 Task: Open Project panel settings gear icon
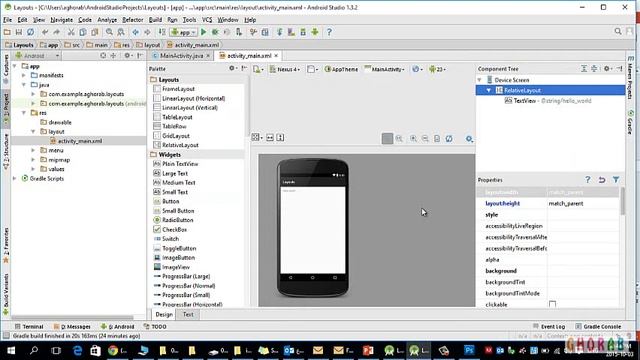point(127,56)
